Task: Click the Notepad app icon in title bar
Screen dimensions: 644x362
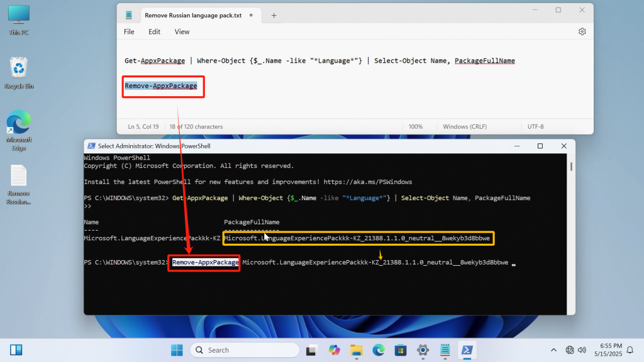Action: (129, 15)
